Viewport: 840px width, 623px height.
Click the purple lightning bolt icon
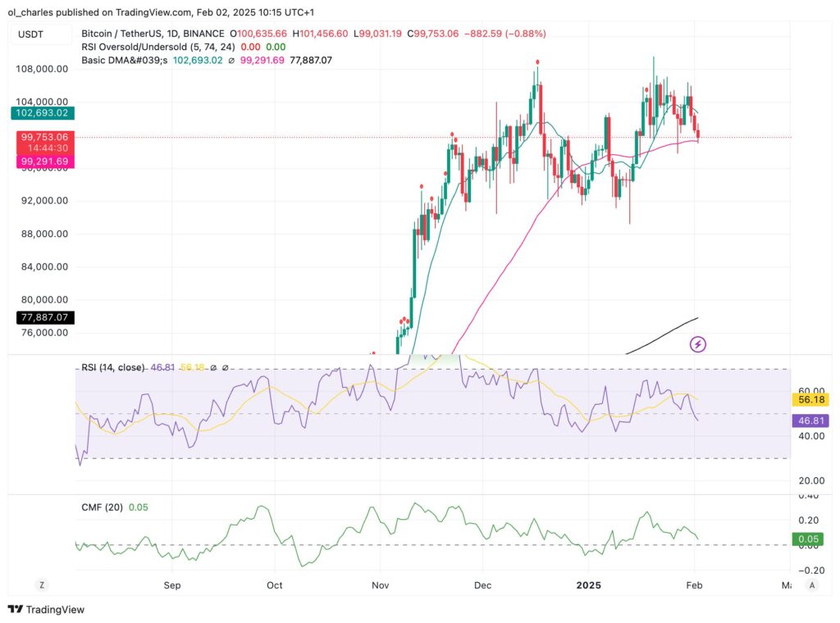pyautogui.click(x=698, y=344)
